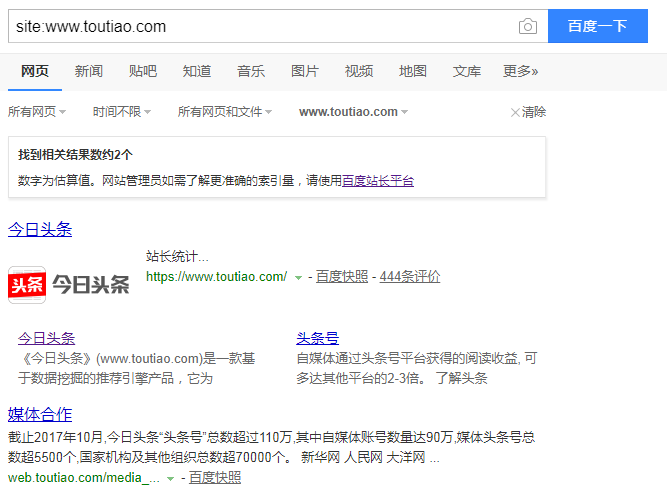Switch to the 新闻 tab
The width and height of the screenshot is (667, 492).
(x=88, y=71)
